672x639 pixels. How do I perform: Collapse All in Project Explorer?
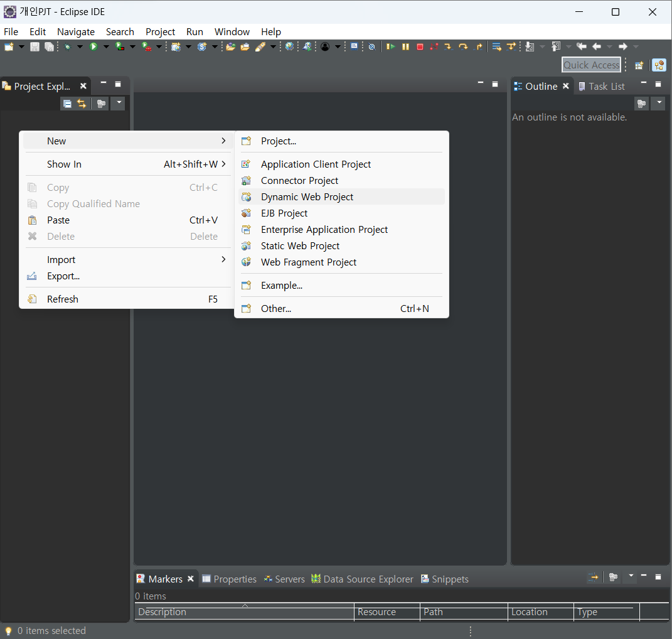tap(67, 104)
